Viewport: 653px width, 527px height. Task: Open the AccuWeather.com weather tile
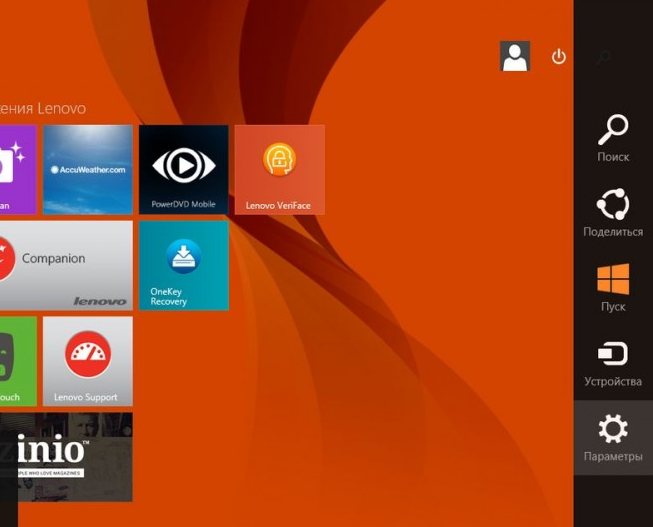(x=87, y=169)
